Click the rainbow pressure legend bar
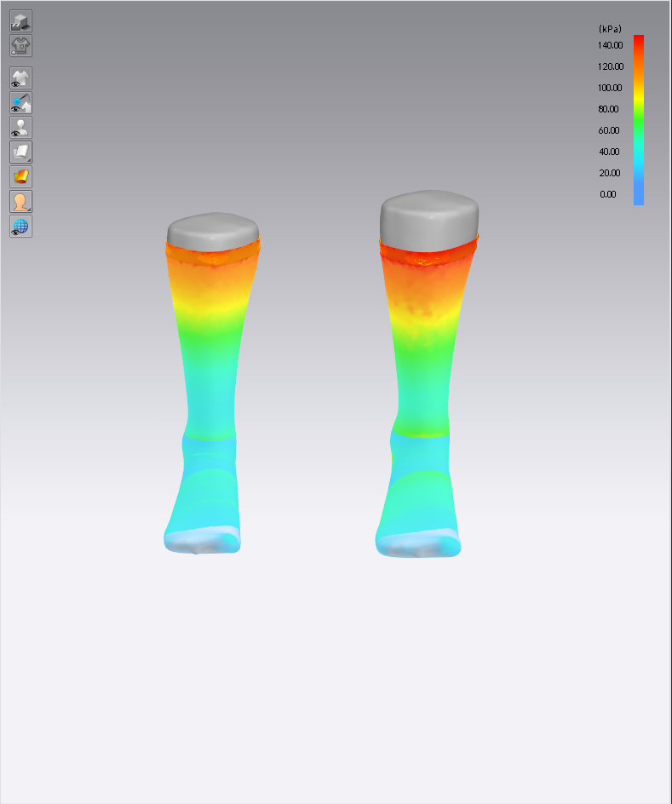672x804 pixels. (x=638, y=119)
